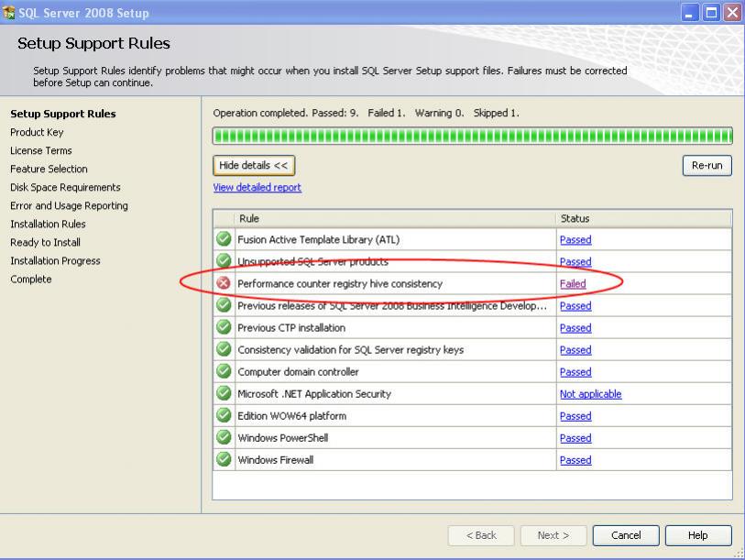
Task: Open Passed link for Consistency validation rule
Action: [575, 350]
